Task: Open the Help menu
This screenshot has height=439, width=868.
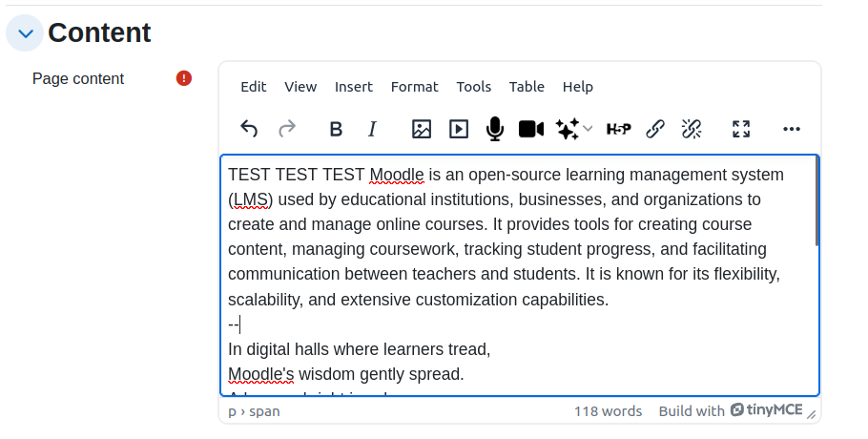Action: coord(578,87)
